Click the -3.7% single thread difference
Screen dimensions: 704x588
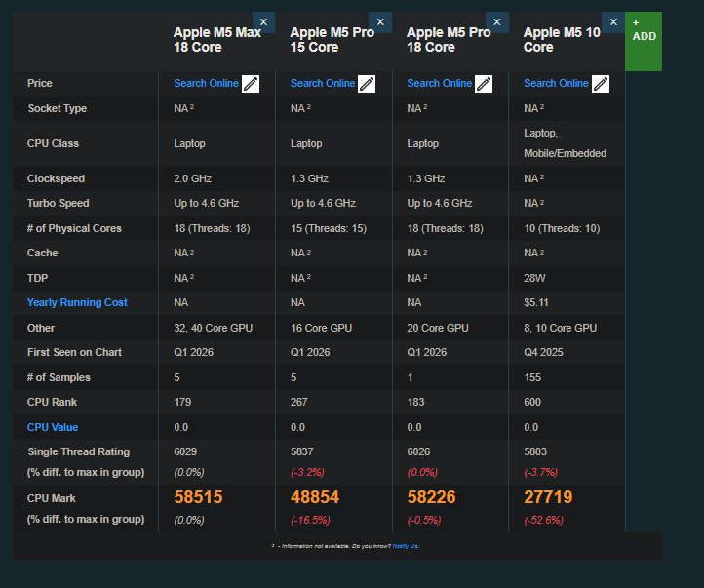coord(540,473)
